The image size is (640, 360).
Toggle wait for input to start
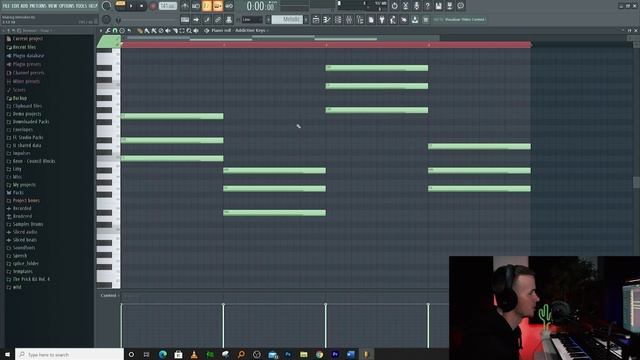tap(196, 6)
